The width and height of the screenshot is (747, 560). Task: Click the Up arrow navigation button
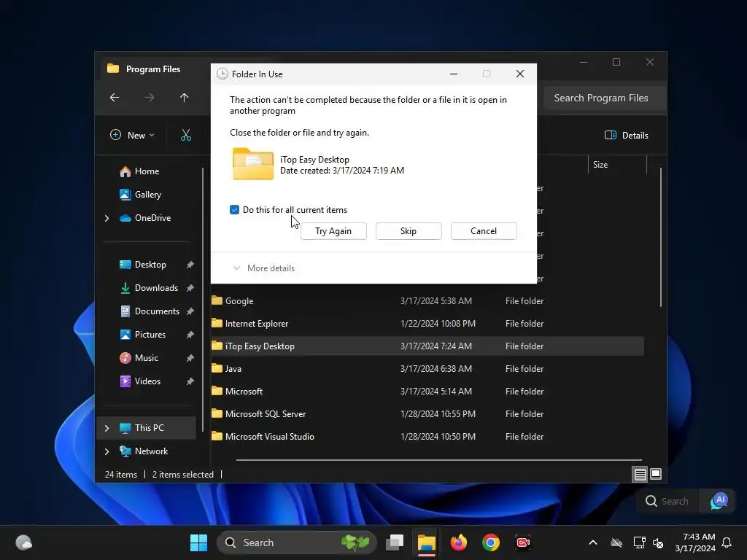point(185,98)
